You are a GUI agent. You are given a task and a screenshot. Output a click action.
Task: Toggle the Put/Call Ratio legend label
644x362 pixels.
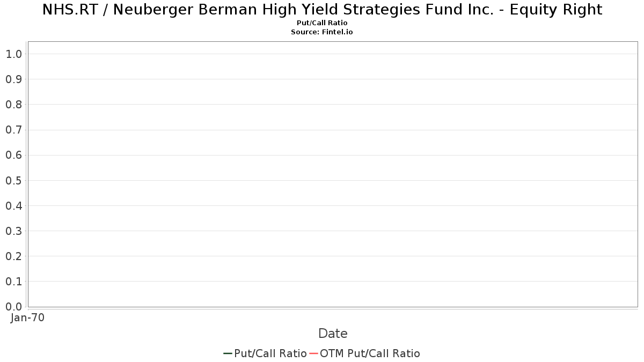(x=270, y=353)
